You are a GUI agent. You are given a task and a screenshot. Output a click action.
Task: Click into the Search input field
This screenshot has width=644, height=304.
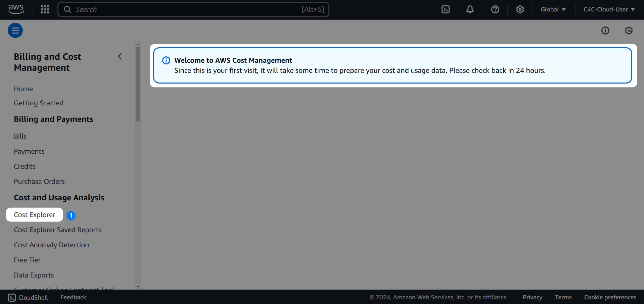(193, 9)
